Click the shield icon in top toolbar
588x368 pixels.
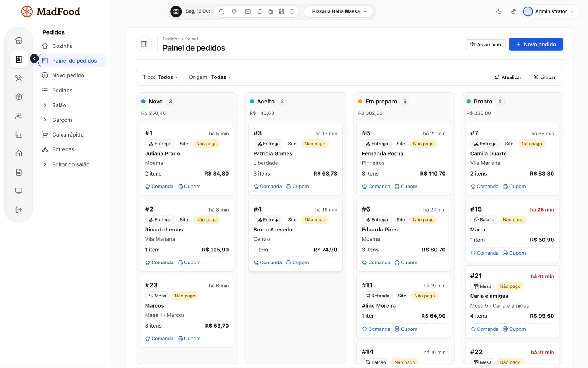pos(292,11)
